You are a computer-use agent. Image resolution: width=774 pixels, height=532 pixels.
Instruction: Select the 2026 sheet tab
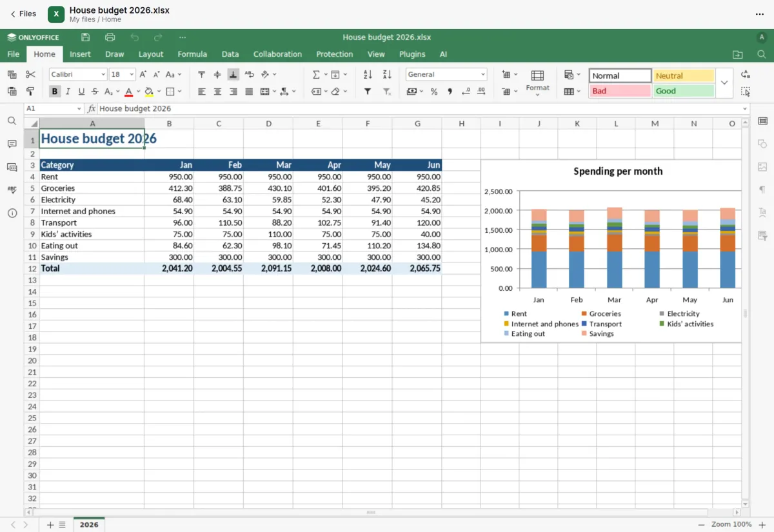89,525
